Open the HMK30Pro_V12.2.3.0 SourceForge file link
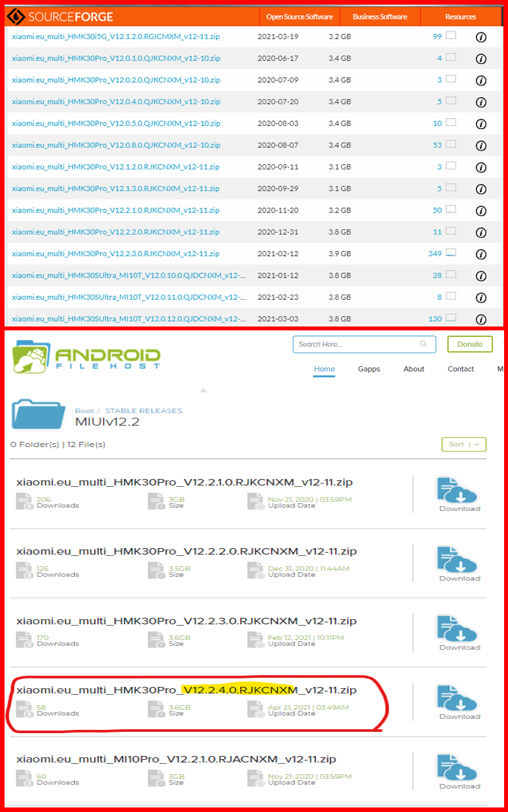Image resolution: width=508 pixels, height=812 pixels. [115, 254]
